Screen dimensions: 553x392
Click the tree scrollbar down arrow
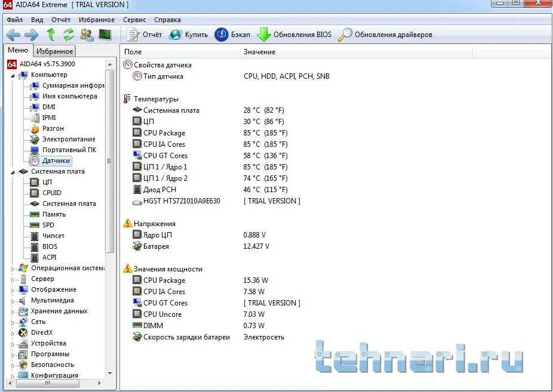[110, 374]
